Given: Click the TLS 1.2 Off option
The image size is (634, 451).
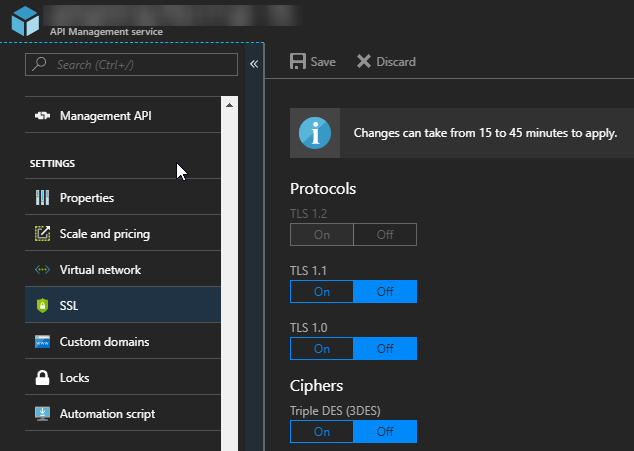Looking at the screenshot, I should pyautogui.click(x=385, y=235).
